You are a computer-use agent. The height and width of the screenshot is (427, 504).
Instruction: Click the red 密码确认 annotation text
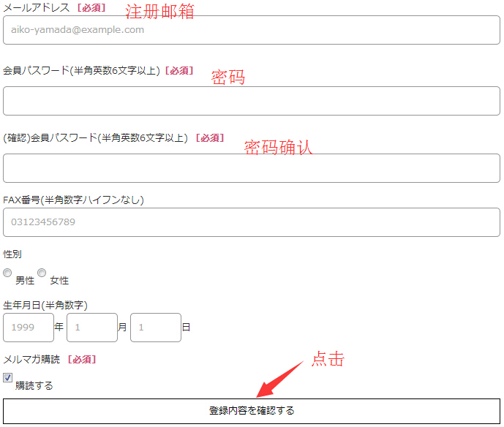click(278, 147)
